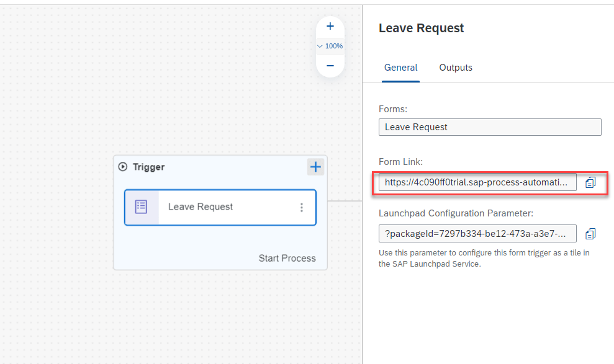The height and width of the screenshot is (364, 614).
Task: Click the connector line right of Trigger box
Action: (345, 201)
